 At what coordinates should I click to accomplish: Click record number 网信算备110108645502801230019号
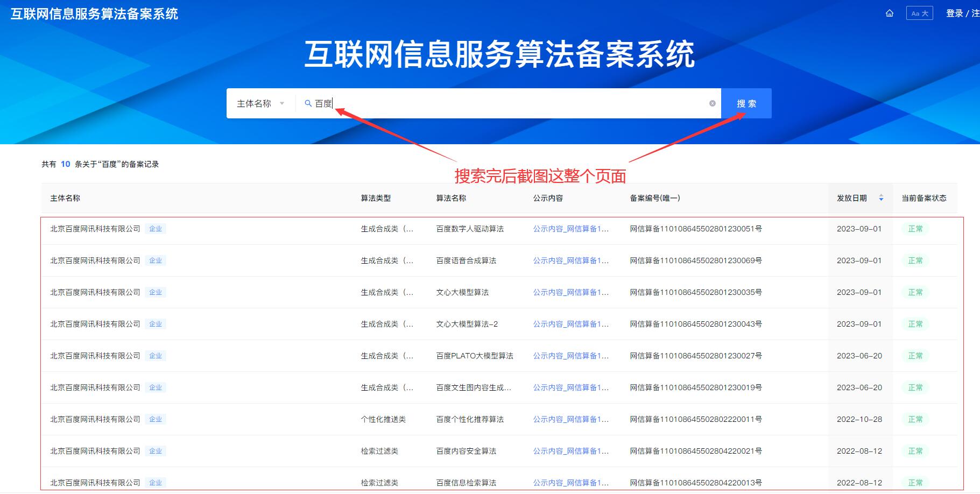(x=696, y=387)
